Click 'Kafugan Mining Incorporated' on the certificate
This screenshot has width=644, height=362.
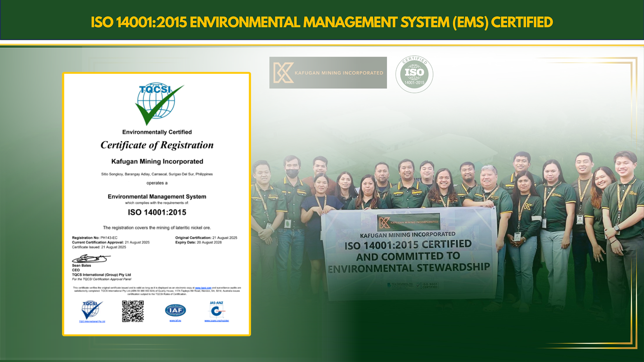[157, 162]
